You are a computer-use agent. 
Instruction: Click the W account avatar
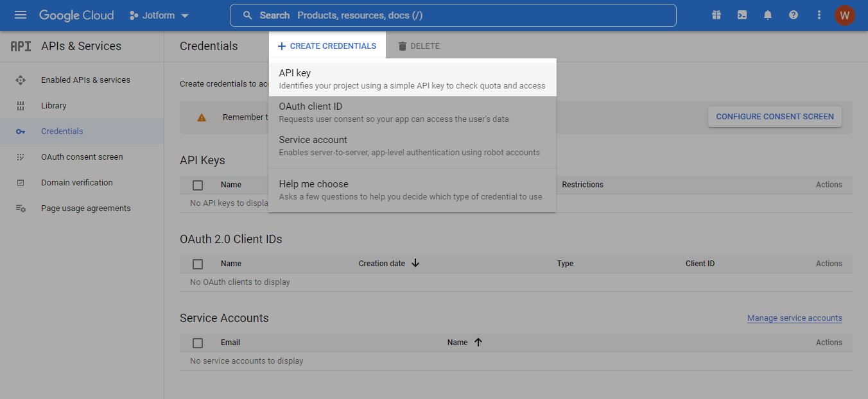[844, 15]
